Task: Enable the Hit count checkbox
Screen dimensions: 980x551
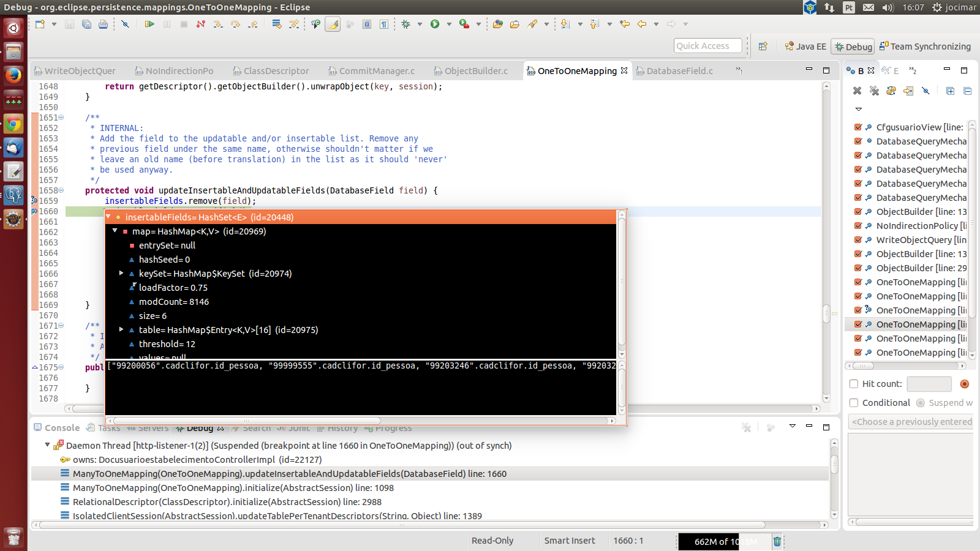Action: click(x=854, y=384)
